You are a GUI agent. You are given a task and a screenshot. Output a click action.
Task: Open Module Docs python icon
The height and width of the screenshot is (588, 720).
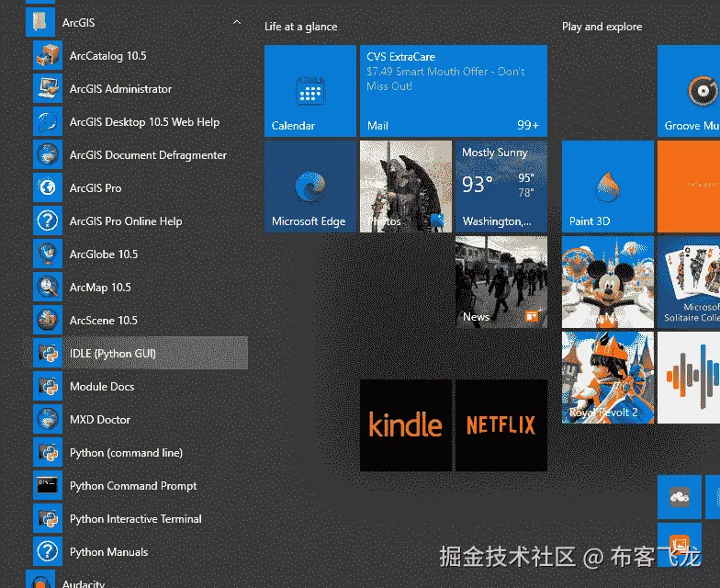point(48,386)
